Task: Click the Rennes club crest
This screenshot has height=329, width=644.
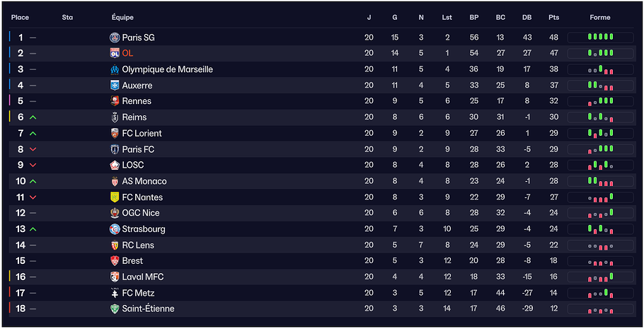Action: pyautogui.click(x=115, y=101)
